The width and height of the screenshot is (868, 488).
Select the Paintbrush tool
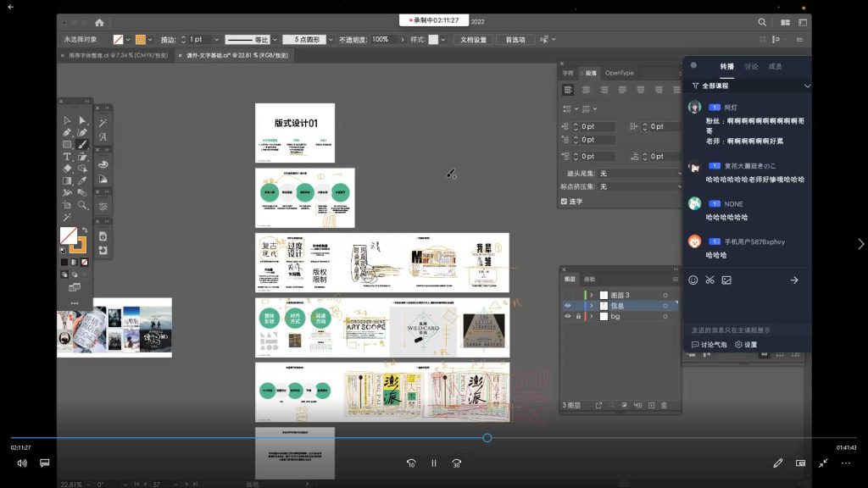tap(82, 145)
